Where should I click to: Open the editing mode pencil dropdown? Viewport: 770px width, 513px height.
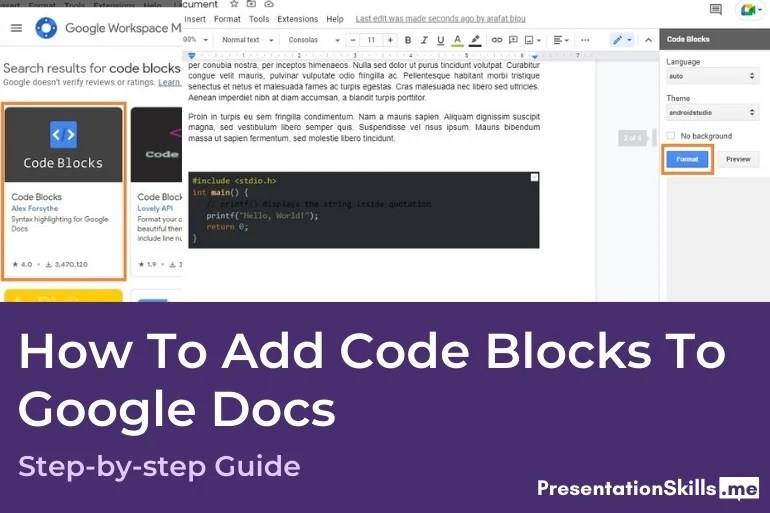(622, 40)
